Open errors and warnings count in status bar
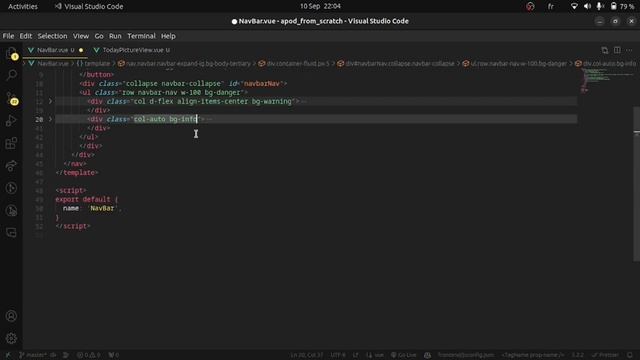640x360 pixels. click(89, 355)
